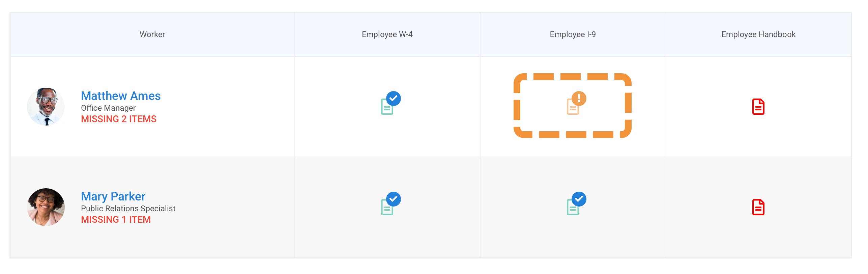868x274 pixels.
Task: Click the Office Manager job title
Action: 108,108
